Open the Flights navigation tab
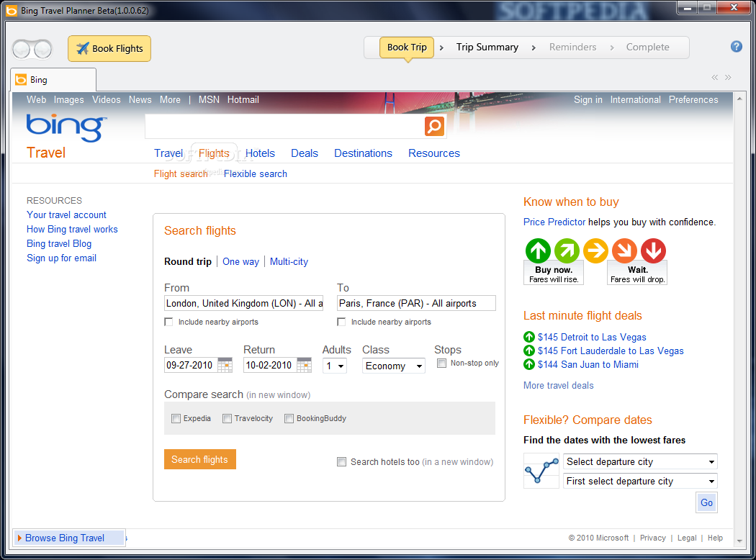Viewport: 756px width, 560px height. [214, 153]
